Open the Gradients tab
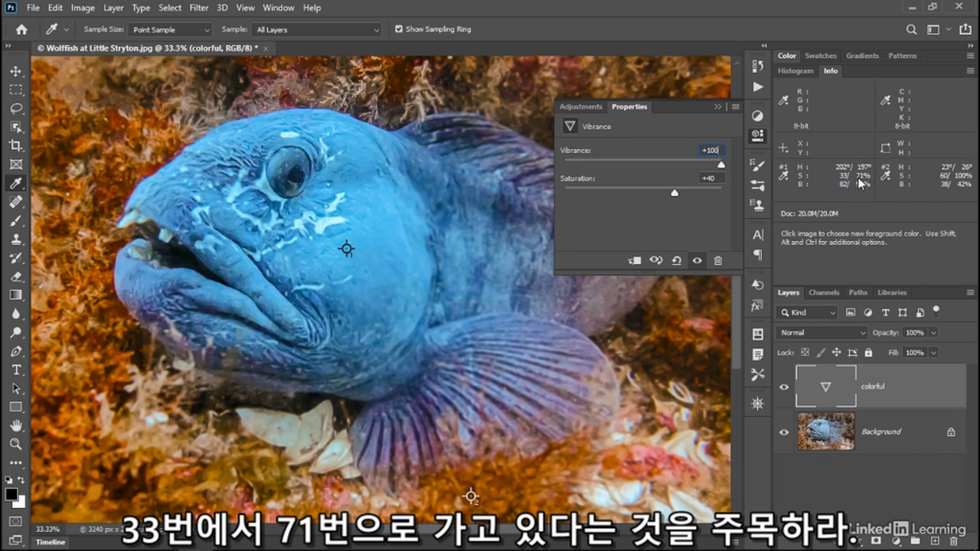980x551 pixels. (x=862, y=56)
